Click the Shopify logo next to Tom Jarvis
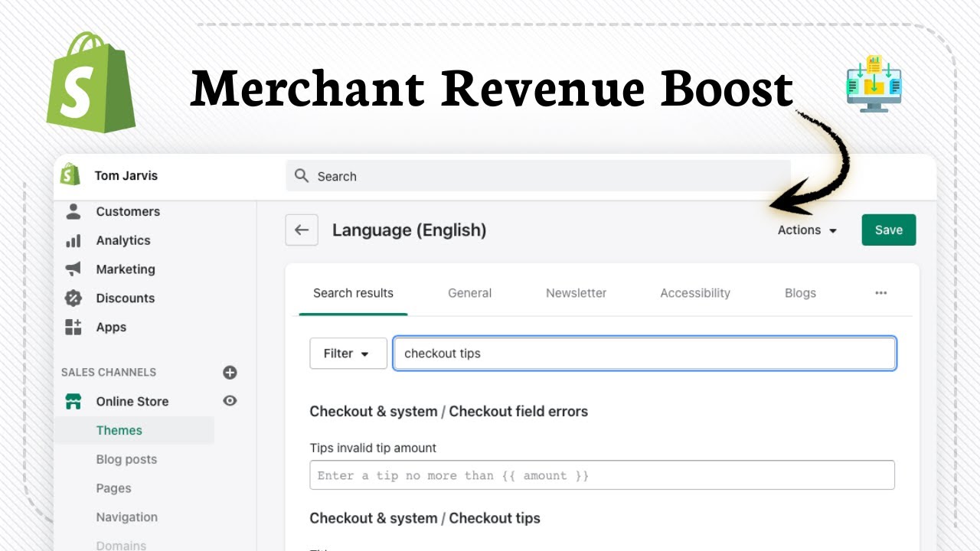Image resolution: width=980 pixels, height=551 pixels. point(70,175)
